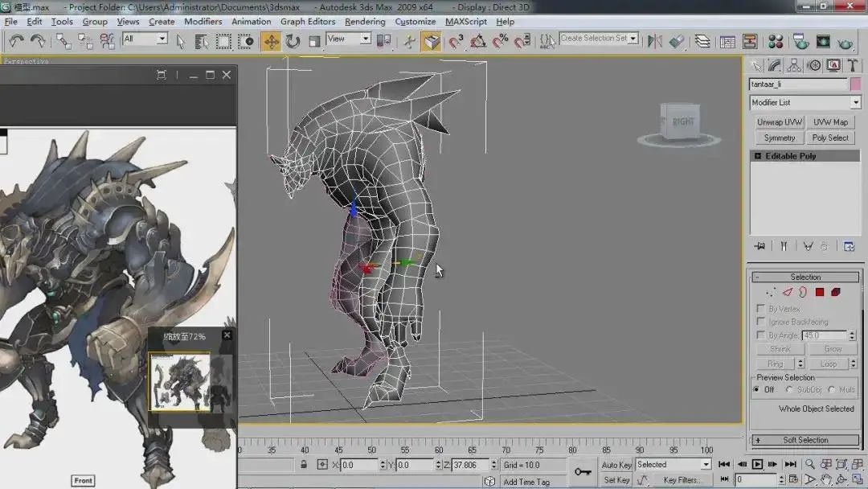Open the MAXScript menu
The image size is (868, 489).
466,22
